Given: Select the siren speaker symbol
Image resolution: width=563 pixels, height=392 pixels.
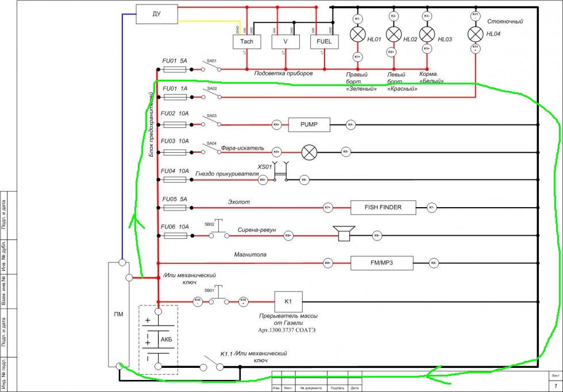Looking at the screenshot, I should (344, 234).
